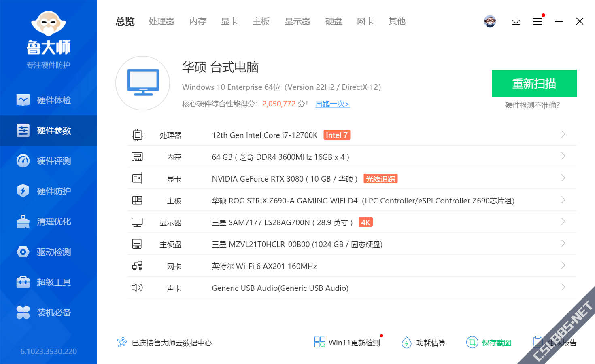This screenshot has width=595, height=364.
Task: Open Win11更新检测 tool
Action: click(x=347, y=343)
